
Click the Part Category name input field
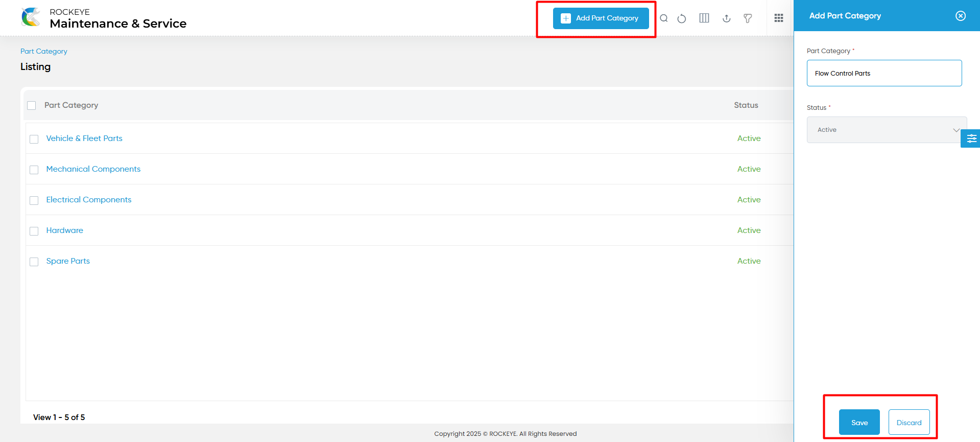coord(884,73)
